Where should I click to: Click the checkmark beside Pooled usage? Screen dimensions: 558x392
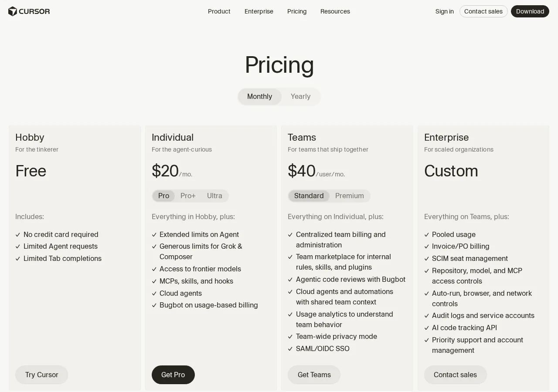click(x=427, y=235)
